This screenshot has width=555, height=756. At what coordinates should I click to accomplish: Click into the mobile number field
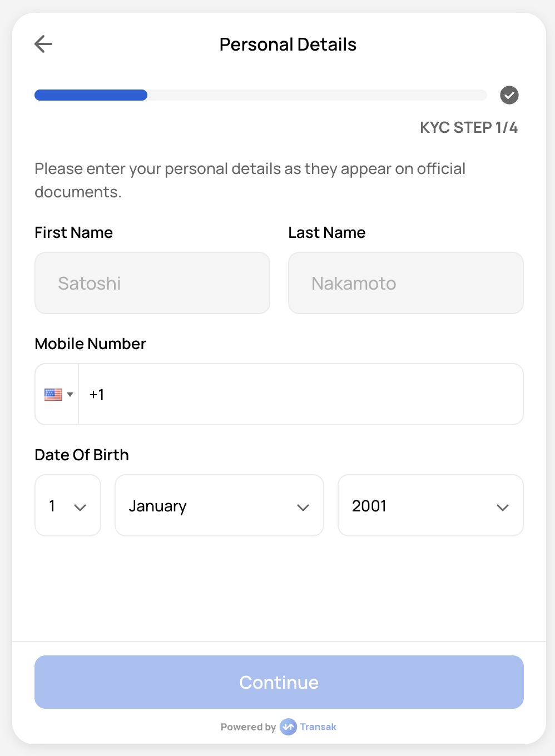300,395
